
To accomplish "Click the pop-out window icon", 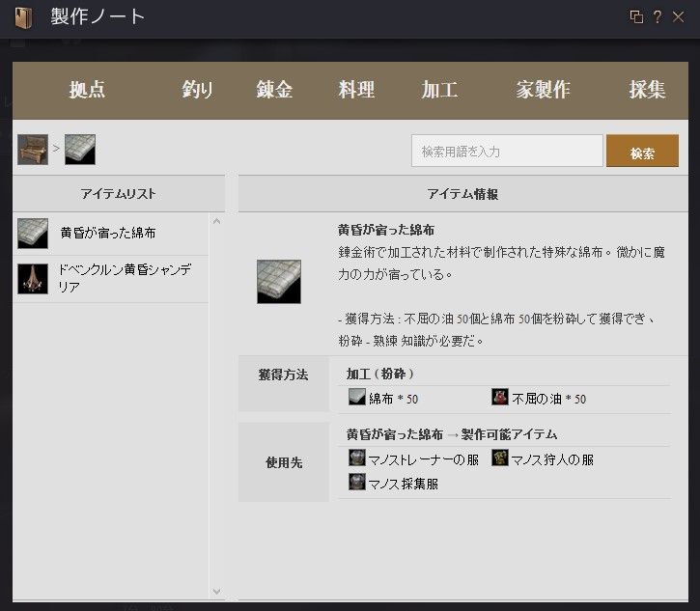I will 636,17.
